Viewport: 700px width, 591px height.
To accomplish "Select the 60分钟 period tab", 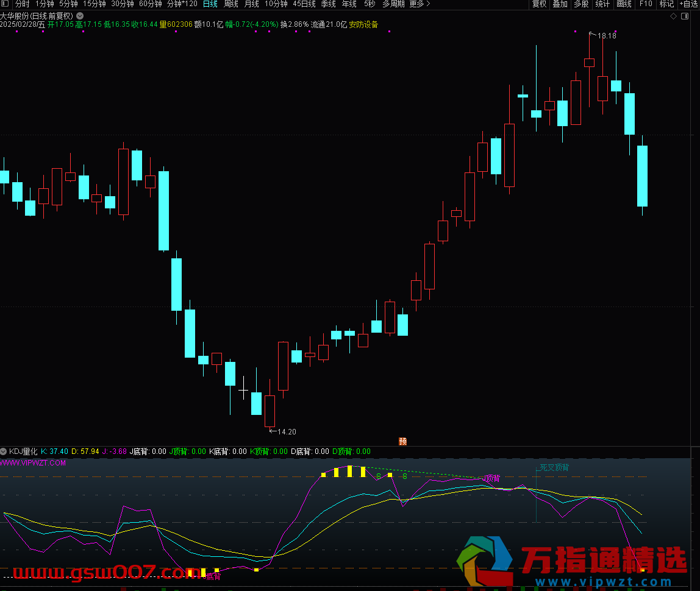I will click(x=151, y=4).
